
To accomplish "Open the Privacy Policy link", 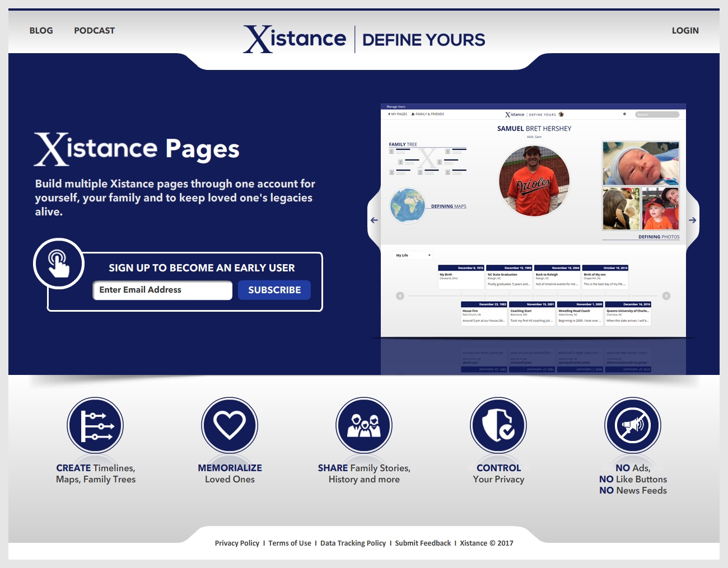I will point(237,543).
